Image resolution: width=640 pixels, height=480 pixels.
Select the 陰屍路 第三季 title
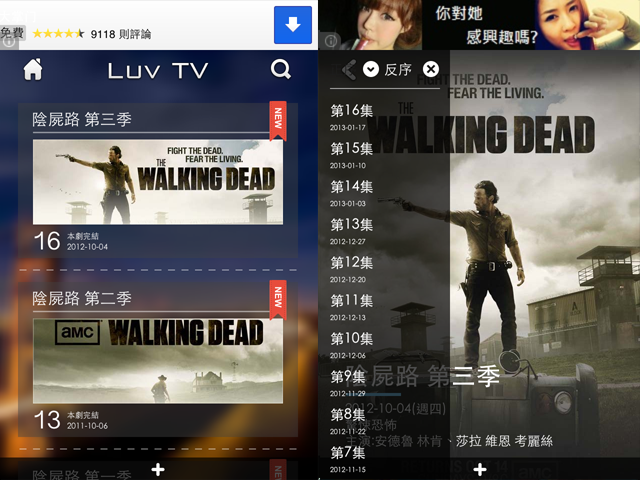[x=82, y=119]
